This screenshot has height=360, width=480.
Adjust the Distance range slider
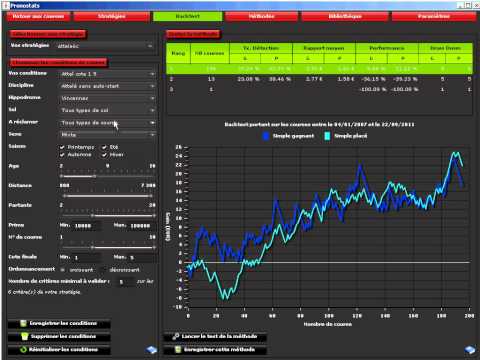[x=107, y=196]
